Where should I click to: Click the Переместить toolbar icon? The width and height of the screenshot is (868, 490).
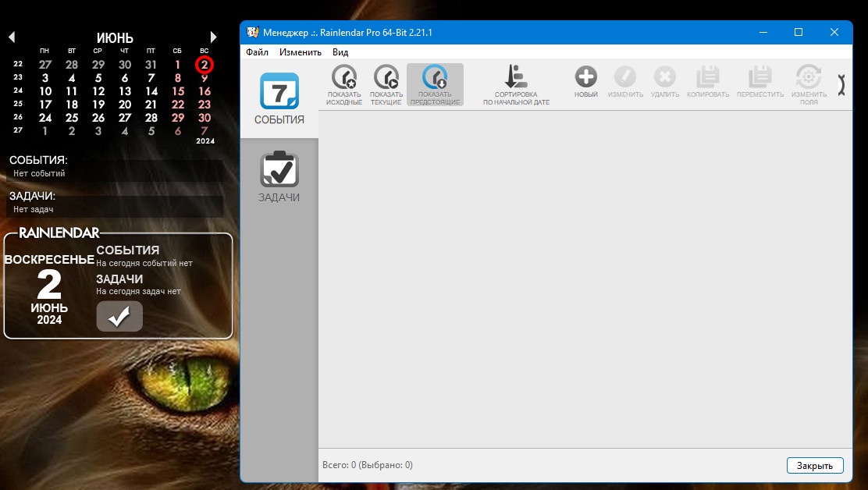[760, 82]
